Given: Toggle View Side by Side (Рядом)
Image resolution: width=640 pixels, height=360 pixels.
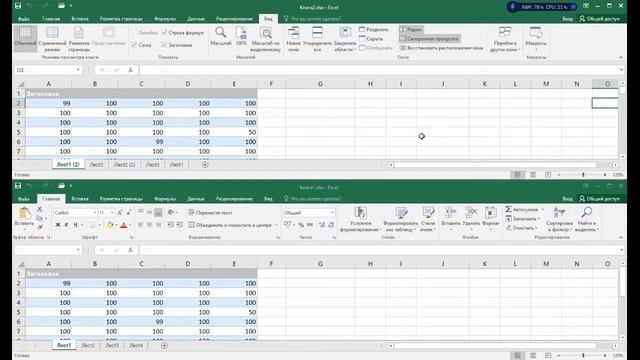Looking at the screenshot, I should (411, 29).
